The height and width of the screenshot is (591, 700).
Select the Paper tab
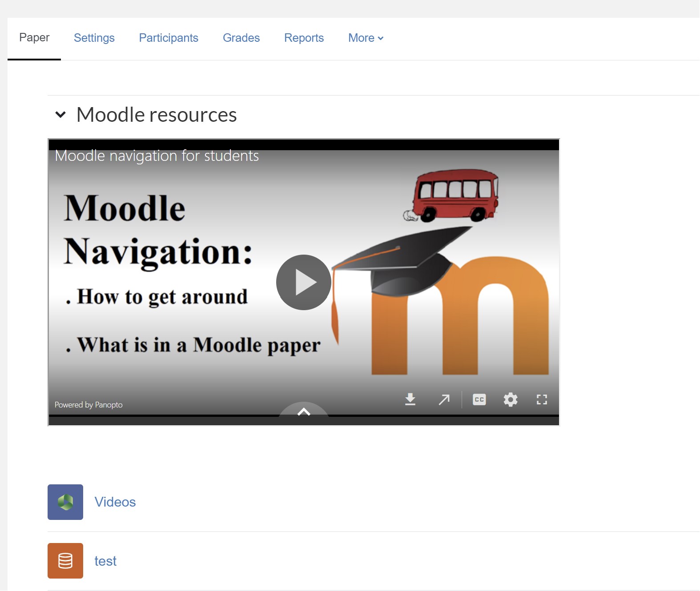34,38
